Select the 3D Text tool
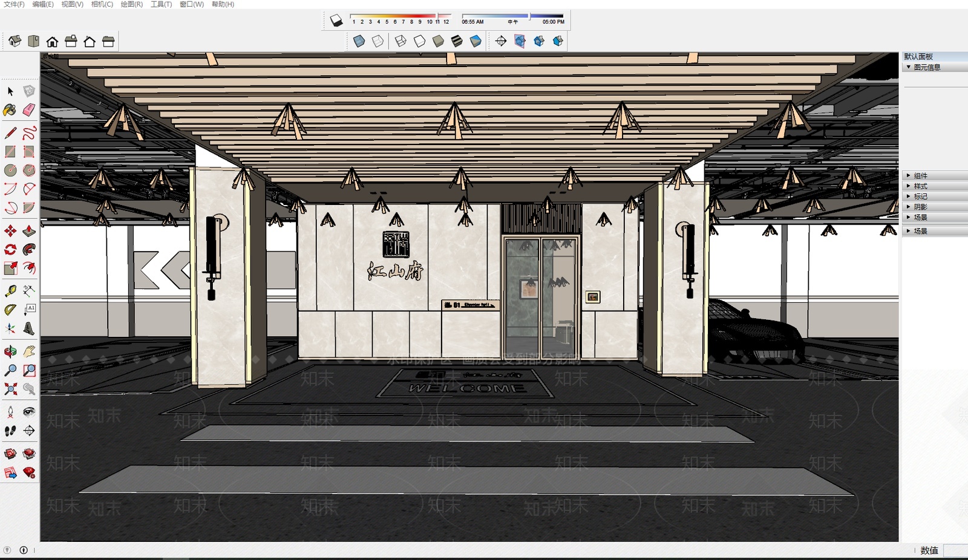The image size is (968, 560). coord(29,328)
